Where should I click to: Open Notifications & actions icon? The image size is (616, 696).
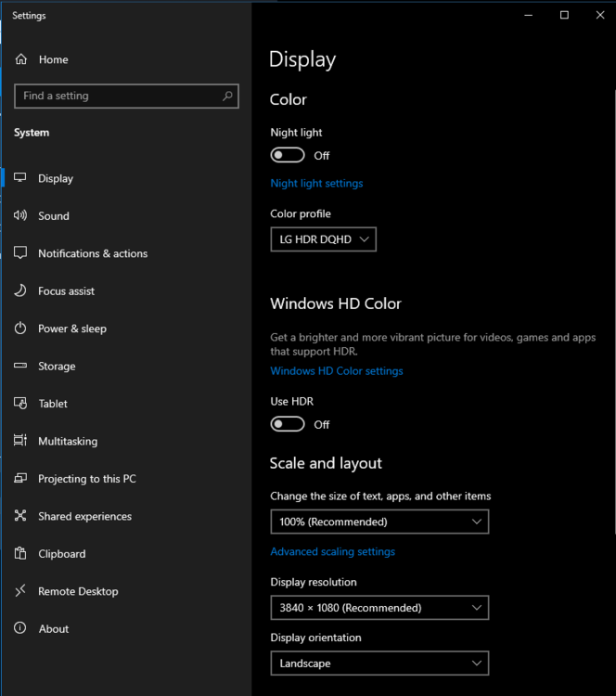[x=21, y=253]
